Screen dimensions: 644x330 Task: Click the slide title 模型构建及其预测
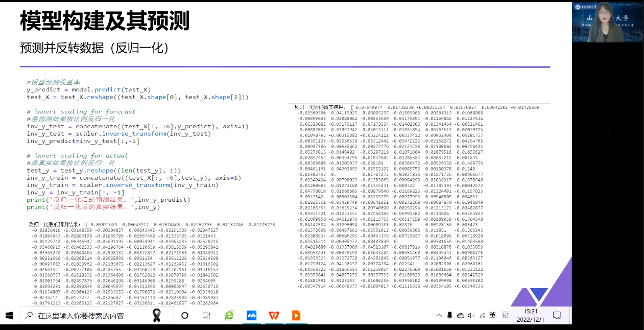point(105,21)
